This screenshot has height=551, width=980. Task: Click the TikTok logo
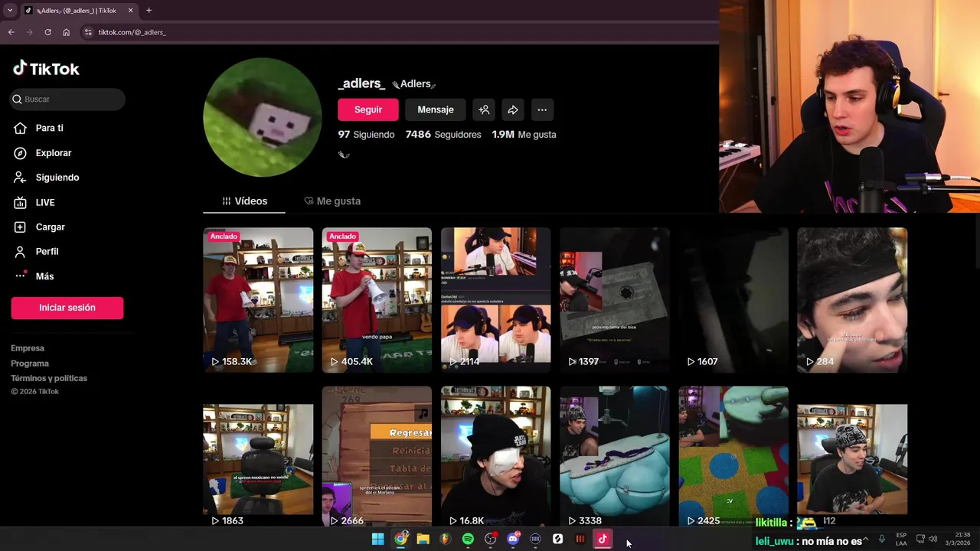pos(46,69)
